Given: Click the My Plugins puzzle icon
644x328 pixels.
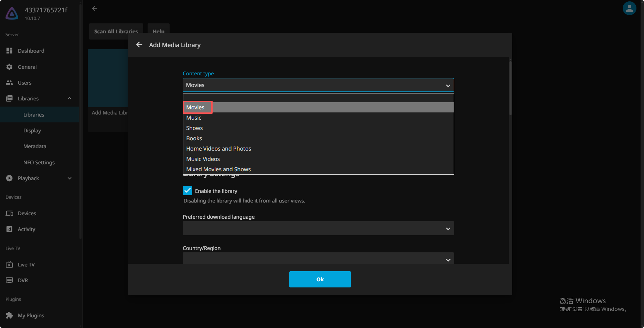Looking at the screenshot, I should [x=9, y=315].
